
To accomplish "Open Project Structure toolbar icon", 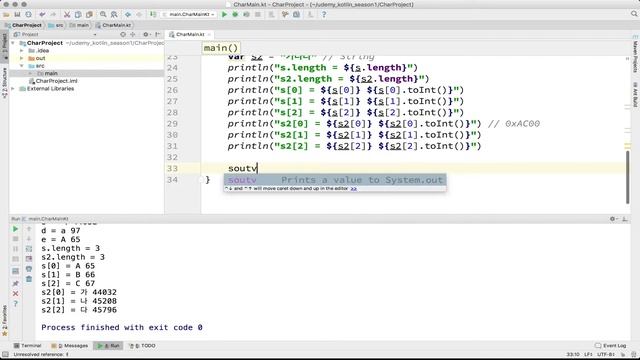I will [296, 14].
